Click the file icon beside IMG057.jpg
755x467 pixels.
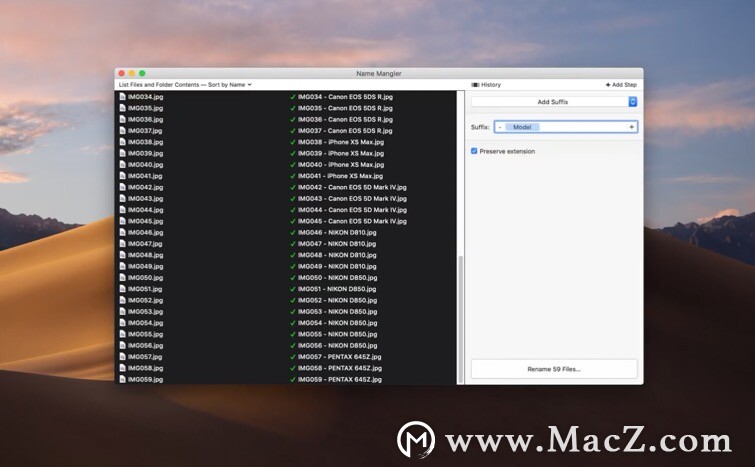coord(122,357)
